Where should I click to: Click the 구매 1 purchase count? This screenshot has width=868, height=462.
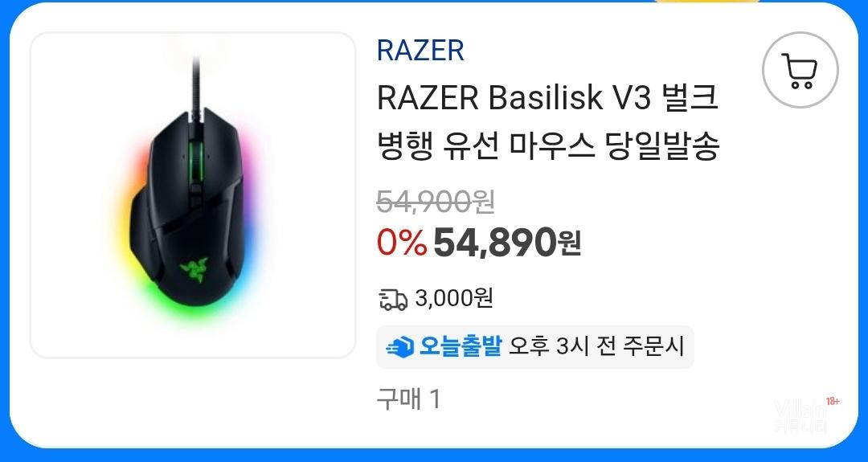point(408,399)
